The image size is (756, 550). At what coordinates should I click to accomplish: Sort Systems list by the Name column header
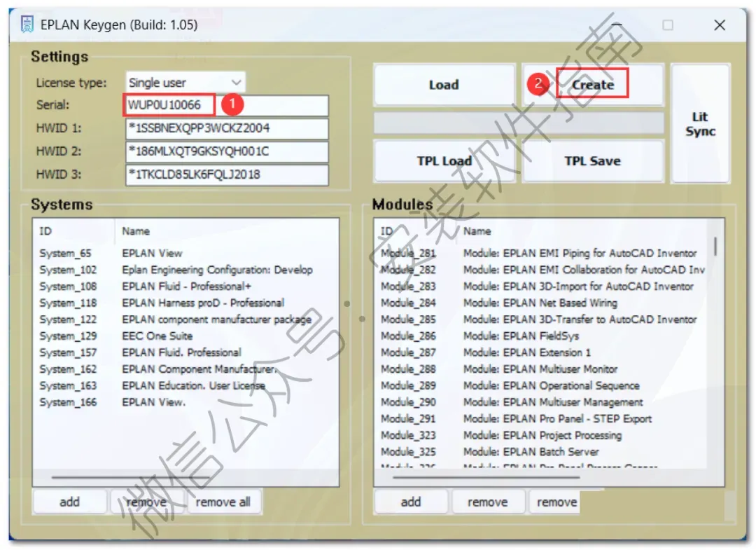point(227,231)
